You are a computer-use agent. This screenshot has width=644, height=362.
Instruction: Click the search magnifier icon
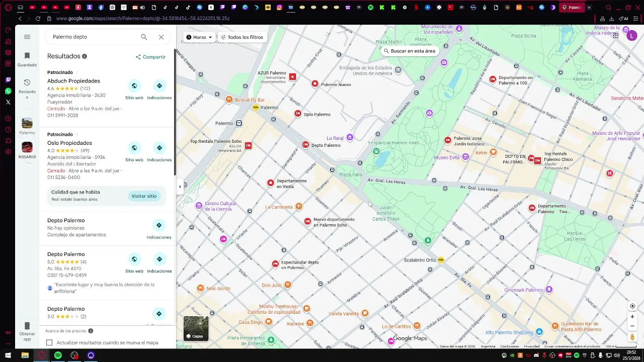coord(144,37)
